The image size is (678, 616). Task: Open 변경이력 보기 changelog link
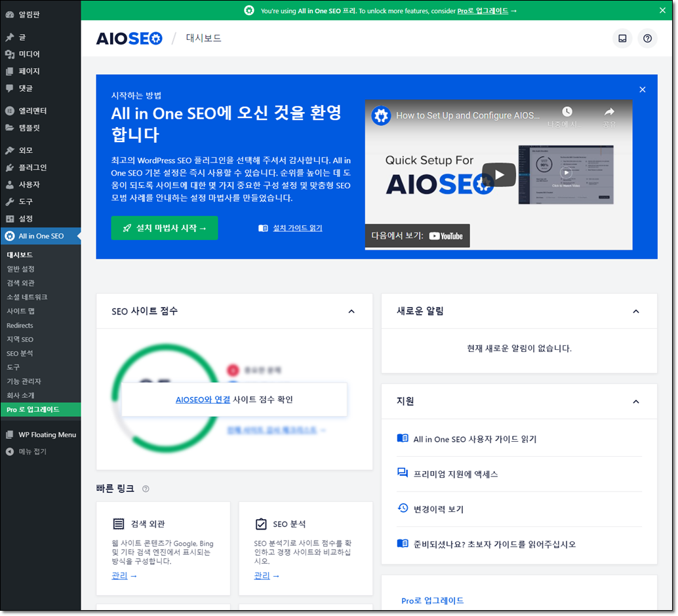point(439,509)
